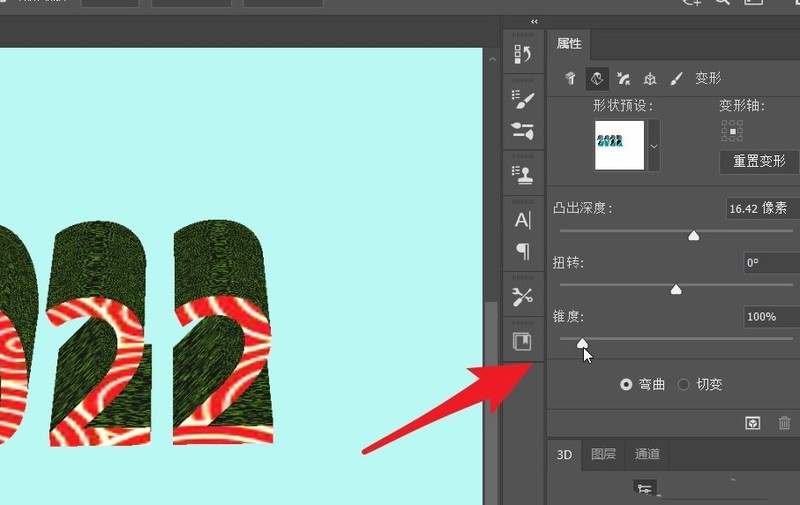
Task: Open the Clone Source panel icon
Action: tap(523, 175)
